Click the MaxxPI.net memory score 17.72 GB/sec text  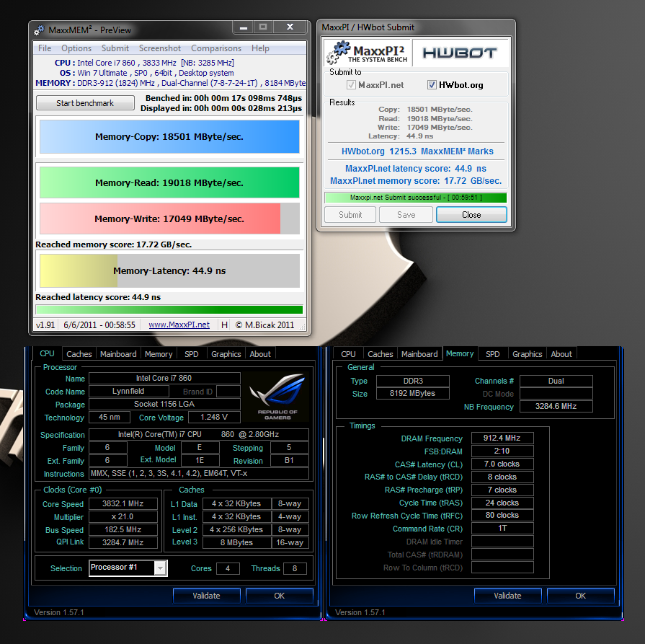tap(416, 181)
